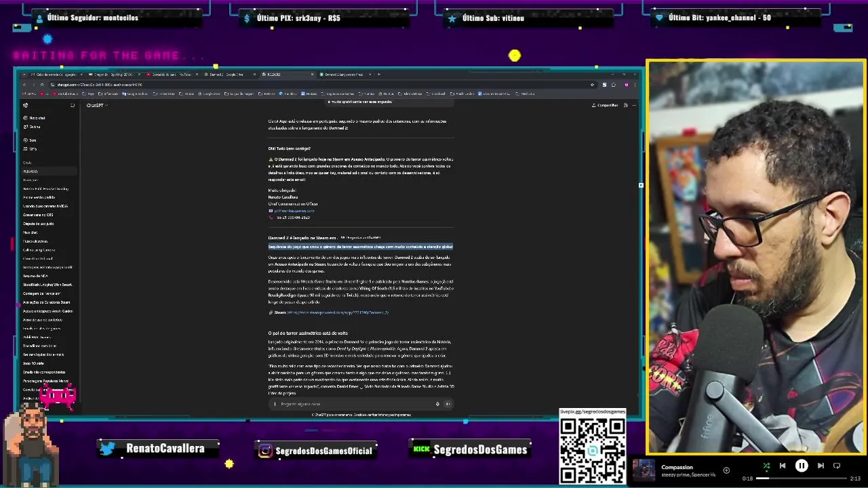This screenshot has width=868, height=488.
Task: Go to previous track in music player
Action: tap(782, 466)
